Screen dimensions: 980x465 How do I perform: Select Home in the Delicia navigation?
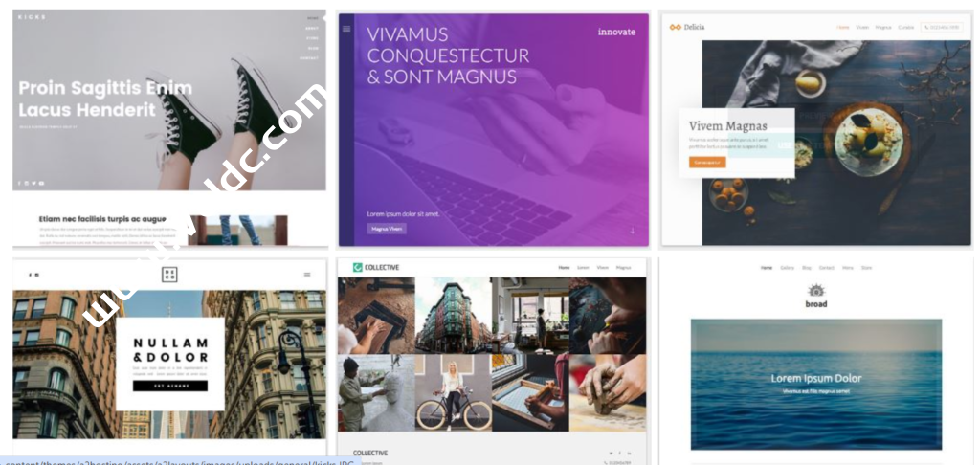coord(843,27)
